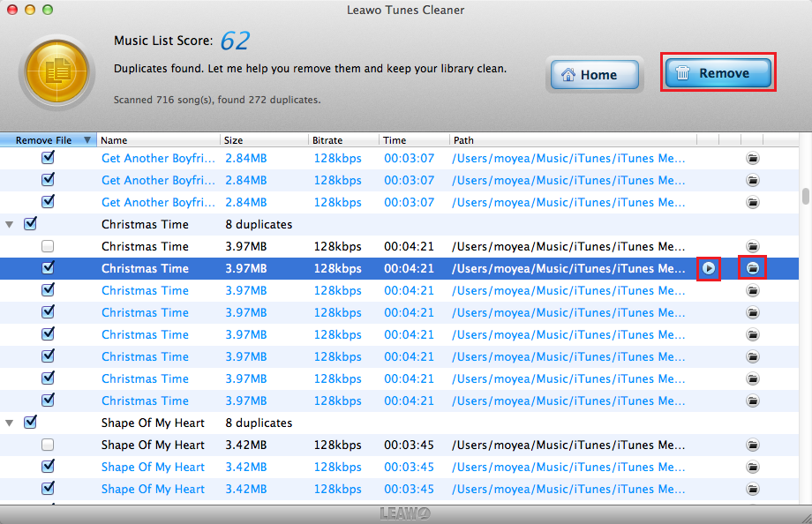The image size is (812, 524).
Task: Play the highlighted Christmas Time song
Action: tap(708, 268)
